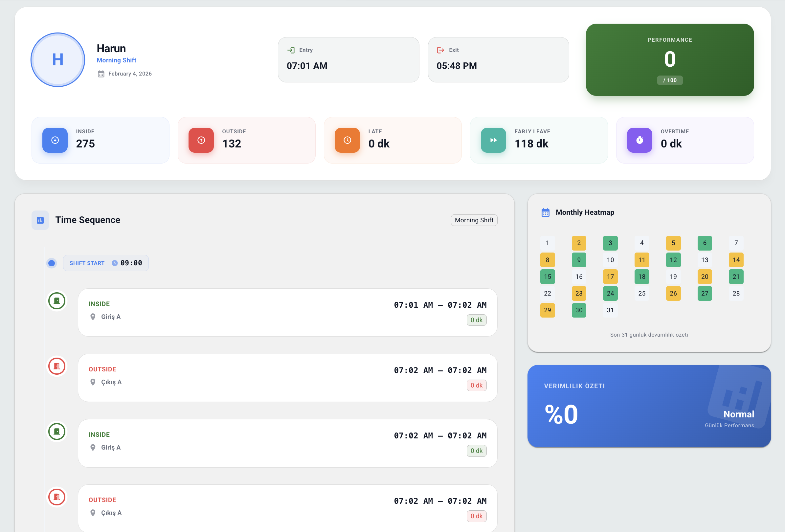Screen dimensions: 785x532
Task: Click the Entry arrow icon
Action: 291,50
